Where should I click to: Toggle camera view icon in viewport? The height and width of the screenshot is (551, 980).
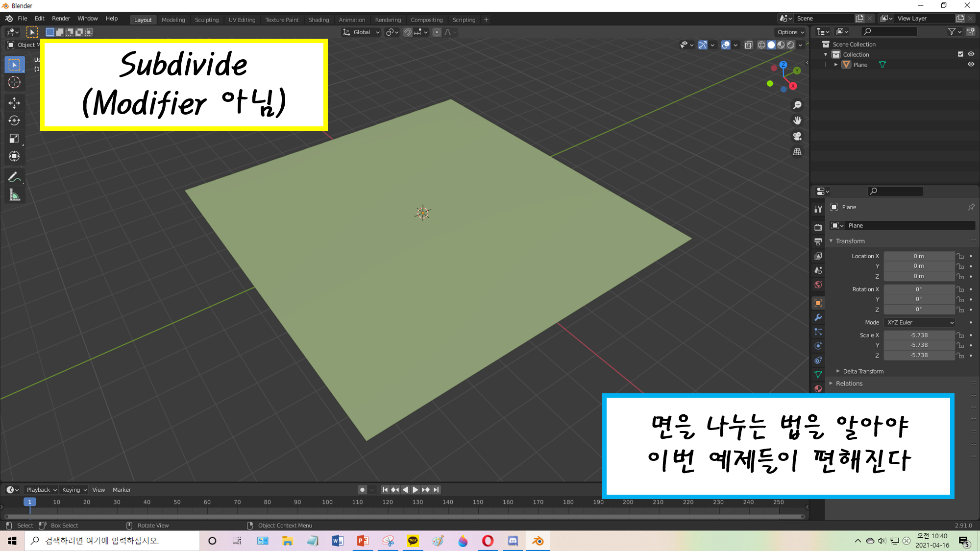[797, 136]
